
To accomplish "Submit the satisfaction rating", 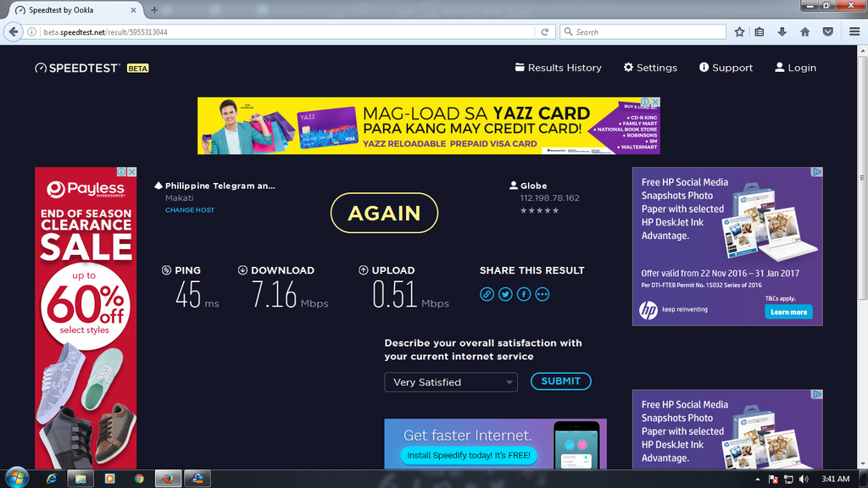I will (x=561, y=381).
